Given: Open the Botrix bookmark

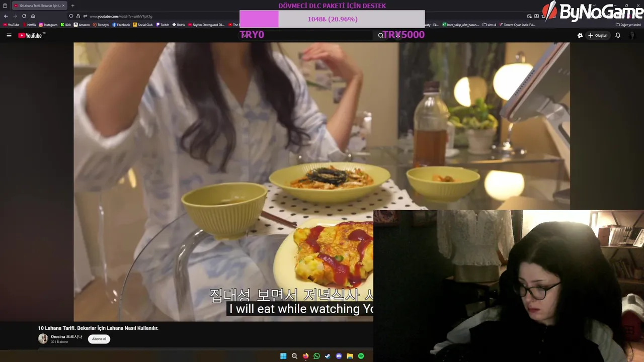Looking at the screenshot, I should 179,25.
